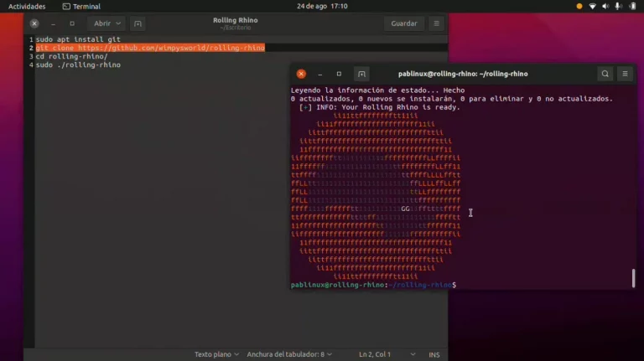Open the Abrir dropdown in text editor
The width and height of the screenshot is (644, 361).
pyautogui.click(x=106, y=23)
